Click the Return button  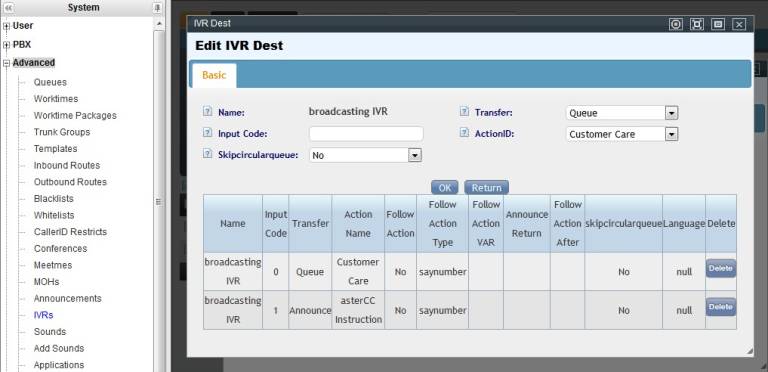[x=486, y=188]
